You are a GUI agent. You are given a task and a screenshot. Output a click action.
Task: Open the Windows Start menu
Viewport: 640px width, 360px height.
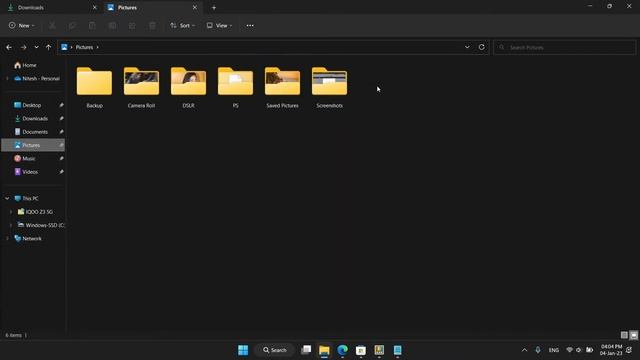pyautogui.click(x=243, y=350)
